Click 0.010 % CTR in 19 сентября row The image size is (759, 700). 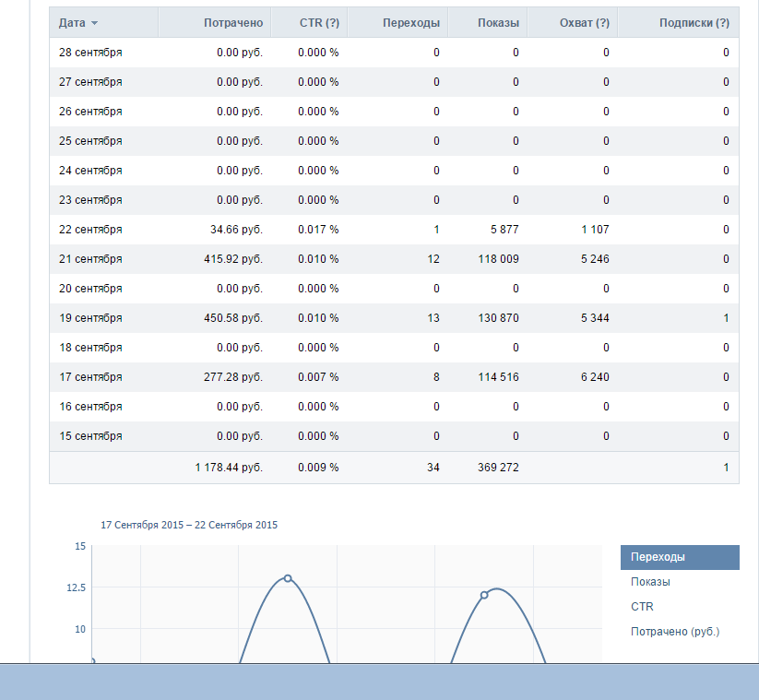click(x=318, y=318)
